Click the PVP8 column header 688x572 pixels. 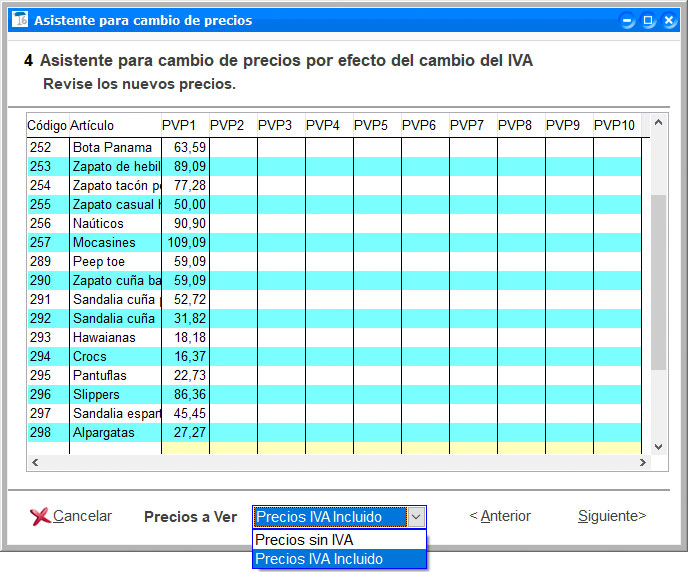point(521,125)
